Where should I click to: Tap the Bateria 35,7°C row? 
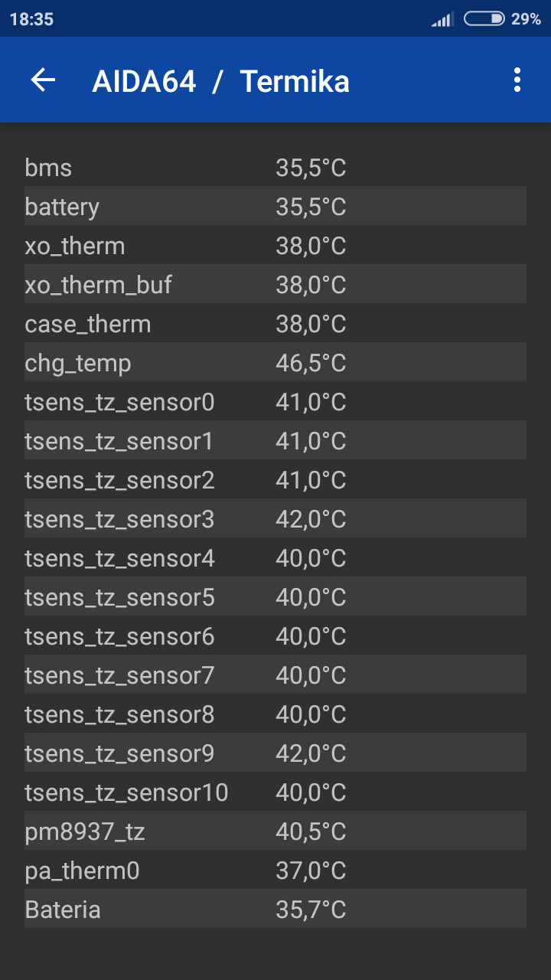pyautogui.click(x=275, y=910)
